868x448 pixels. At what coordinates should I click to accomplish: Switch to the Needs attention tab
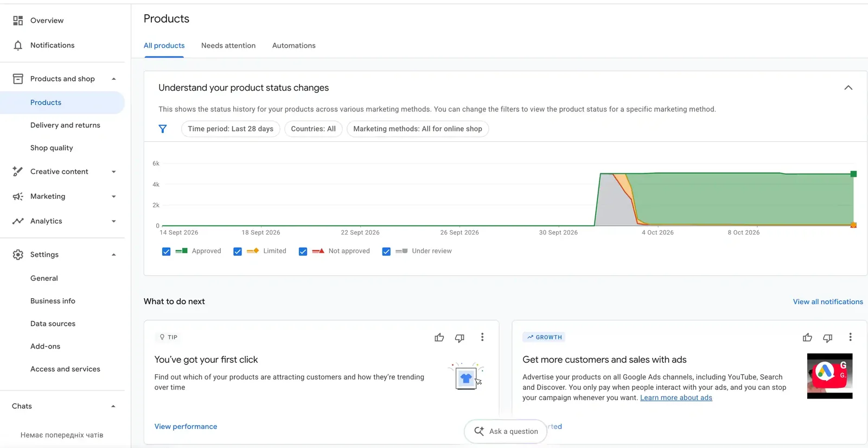tap(228, 46)
